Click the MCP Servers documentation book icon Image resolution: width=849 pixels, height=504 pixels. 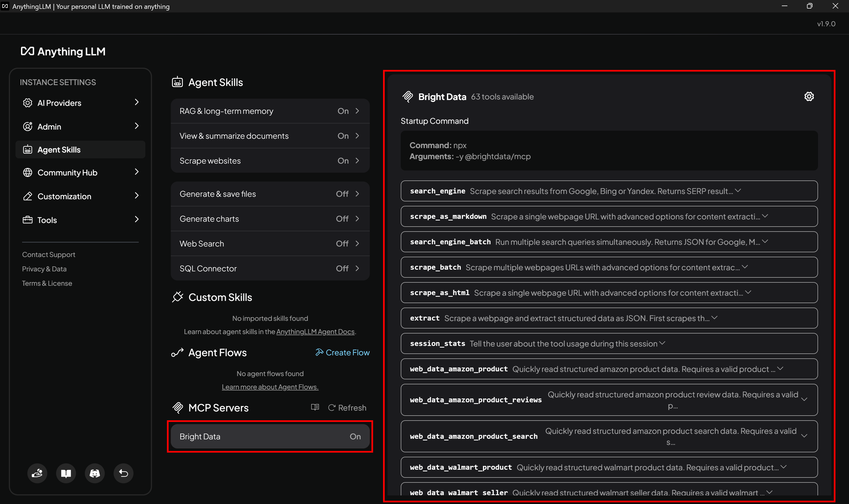(315, 407)
